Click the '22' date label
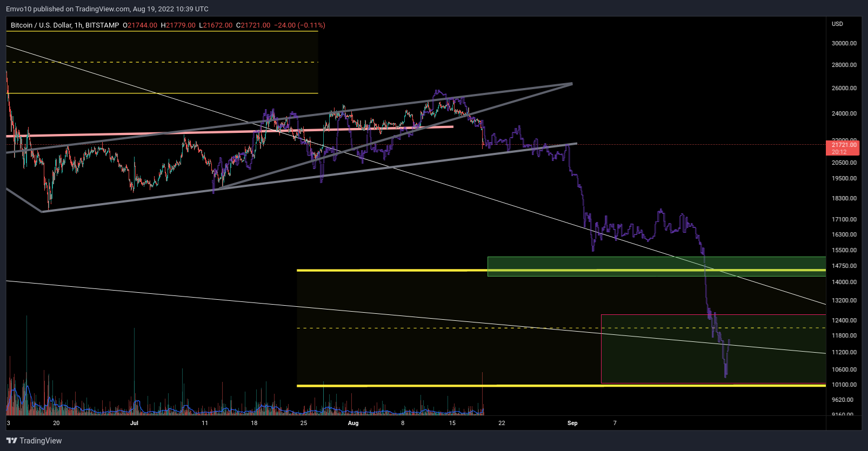Screen dimensions: 868x451 click(502, 423)
